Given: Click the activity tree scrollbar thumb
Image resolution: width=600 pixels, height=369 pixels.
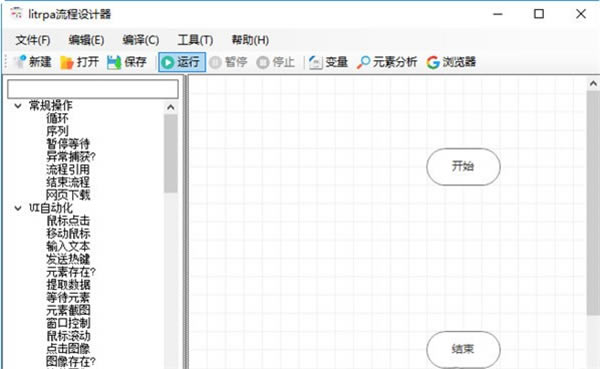Looking at the screenshot, I should (x=171, y=153).
